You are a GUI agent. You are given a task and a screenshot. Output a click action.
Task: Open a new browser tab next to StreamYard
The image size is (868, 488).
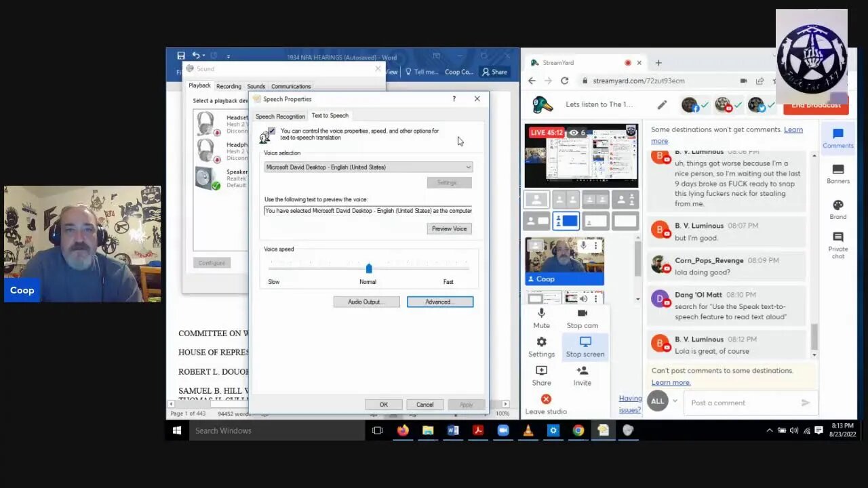pyautogui.click(x=658, y=62)
